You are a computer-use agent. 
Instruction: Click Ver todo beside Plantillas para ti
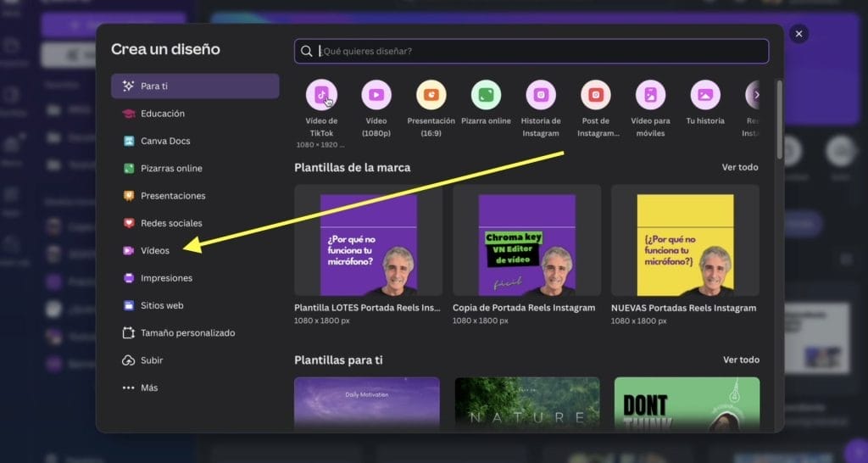739,360
